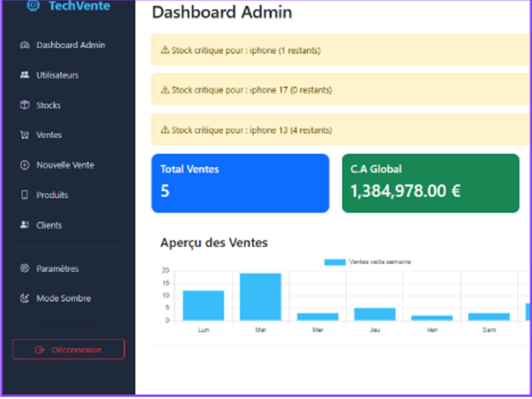
Task: Click the Mer bar in the chart
Action: coord(318,317)
